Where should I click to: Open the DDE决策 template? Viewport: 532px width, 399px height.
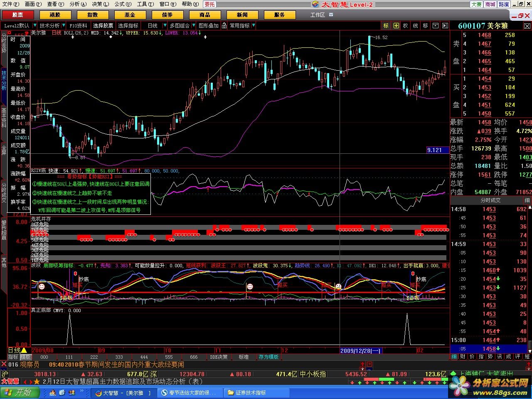tap(219, 357)
